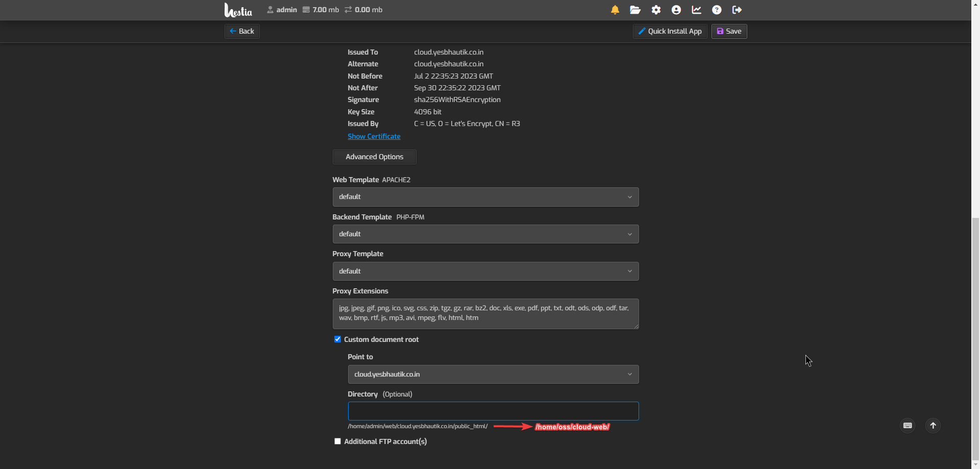Screen dimensions: 980x469
Task: Click the Not After expiry date
Action: click(457, 88)
